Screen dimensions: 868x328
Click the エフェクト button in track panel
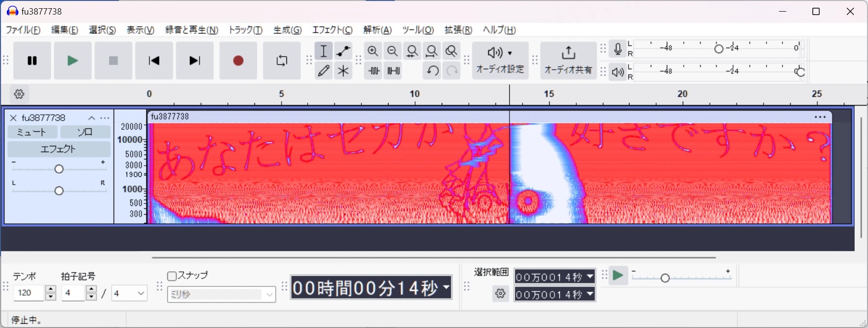(58, 149)
